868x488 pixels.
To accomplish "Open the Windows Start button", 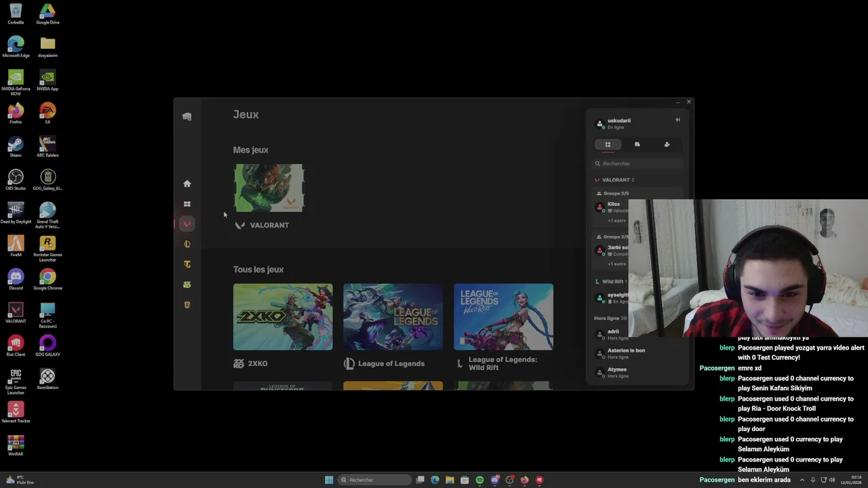I will coord(329,480).
